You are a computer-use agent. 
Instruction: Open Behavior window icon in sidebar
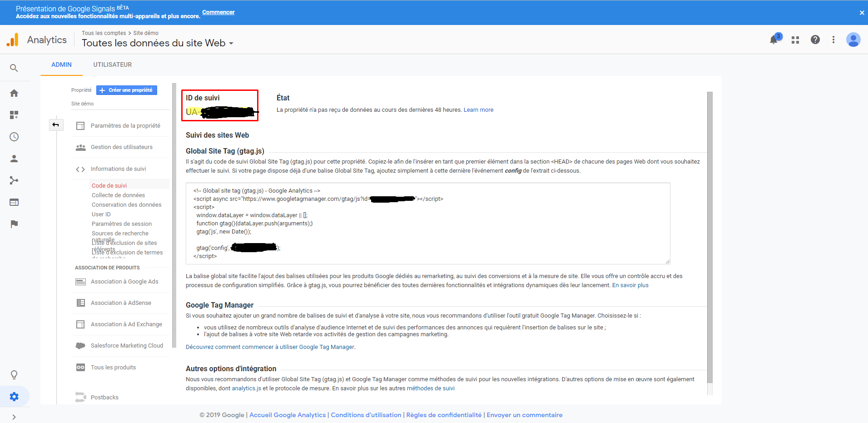pos(14,202)
